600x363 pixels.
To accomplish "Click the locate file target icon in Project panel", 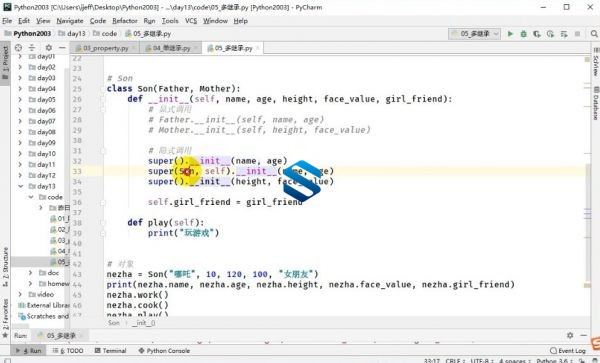I will coord(18,48).
